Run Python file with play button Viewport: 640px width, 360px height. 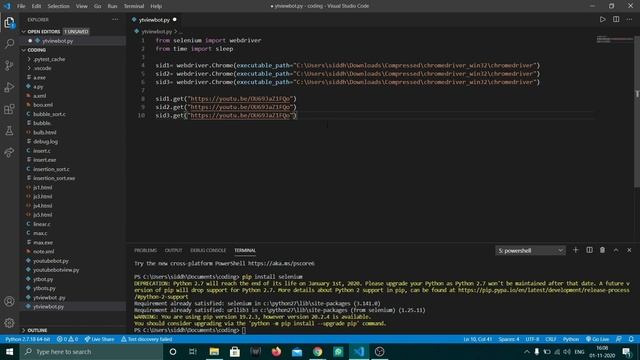tap(602, 20)
